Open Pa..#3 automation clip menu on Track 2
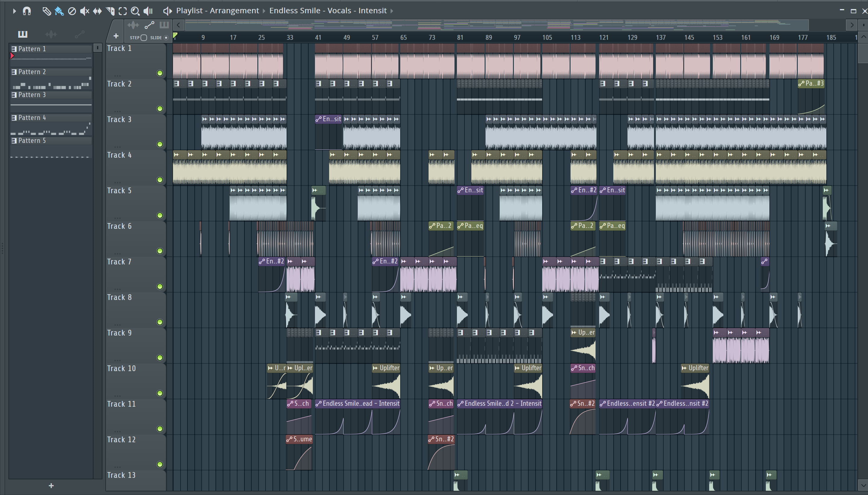The width and height of the screenshot is (868, 495). point(801,84)
